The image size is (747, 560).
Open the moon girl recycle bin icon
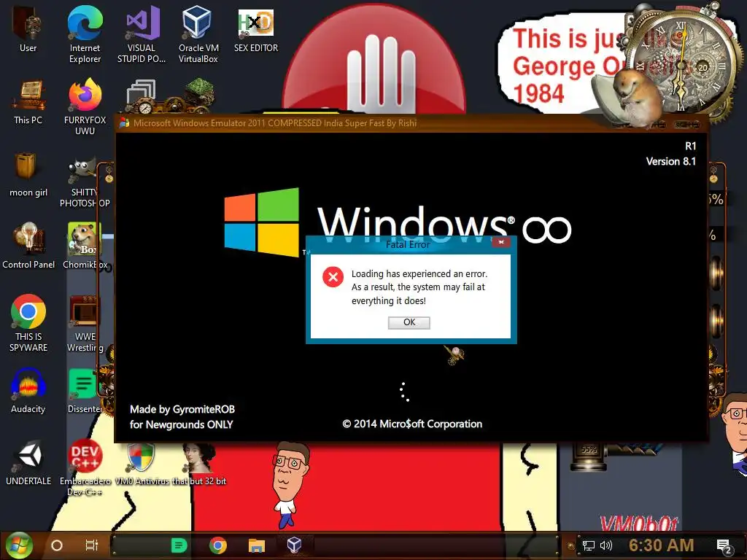[x=28, y=174]
